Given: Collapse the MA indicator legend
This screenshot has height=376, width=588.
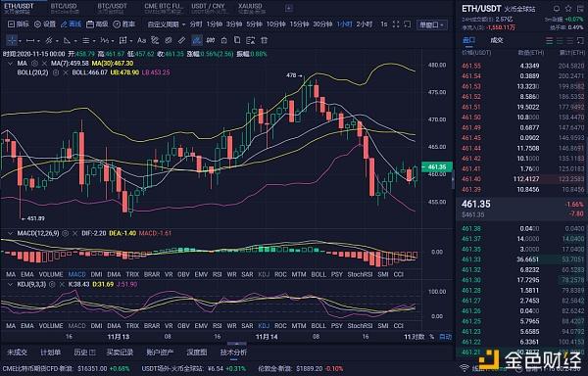Looking at the screenshot, I should (x=10, y=64).
